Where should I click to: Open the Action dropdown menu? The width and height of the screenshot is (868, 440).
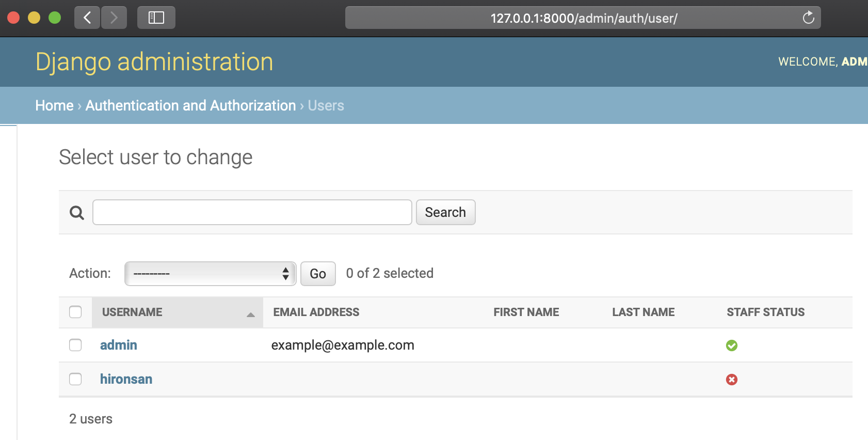211,274
